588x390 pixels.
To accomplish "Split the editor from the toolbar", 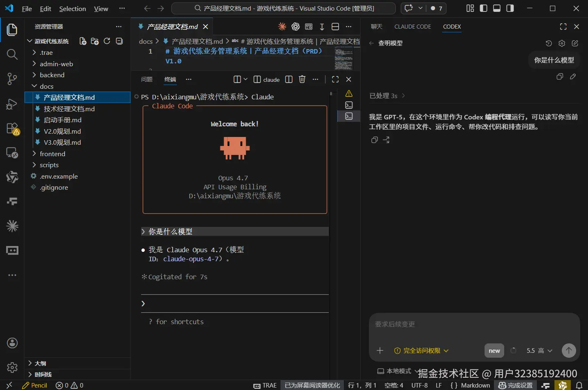I will pyautogui.click(x=335, y=27).
